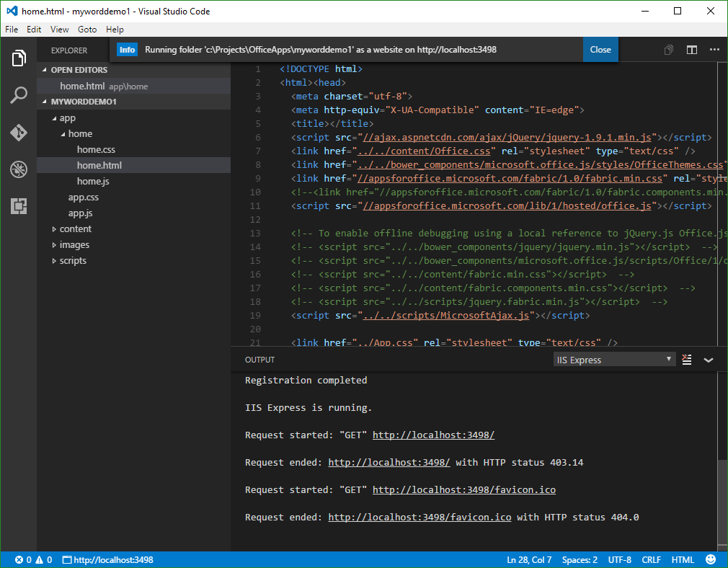
Task: Open the IIS Express output channel dropdown
Action: 614,360
